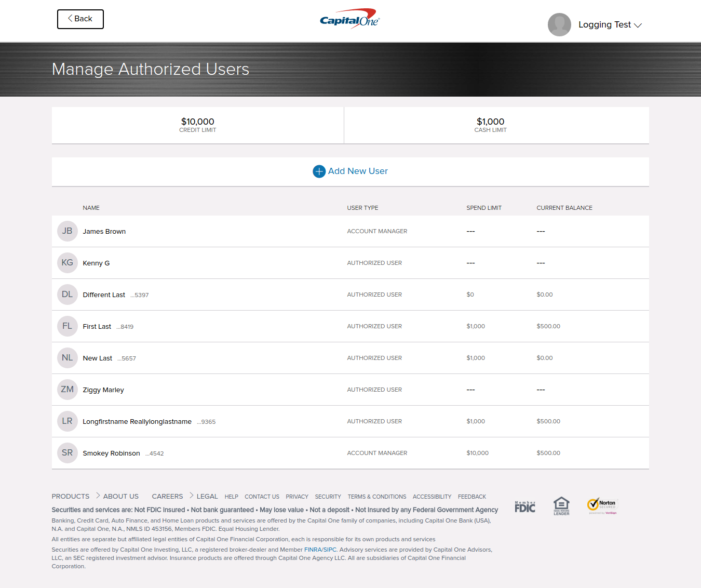Open the About Us footer item
The height and width of the screenshot is (588, 701).
(121, 497)
